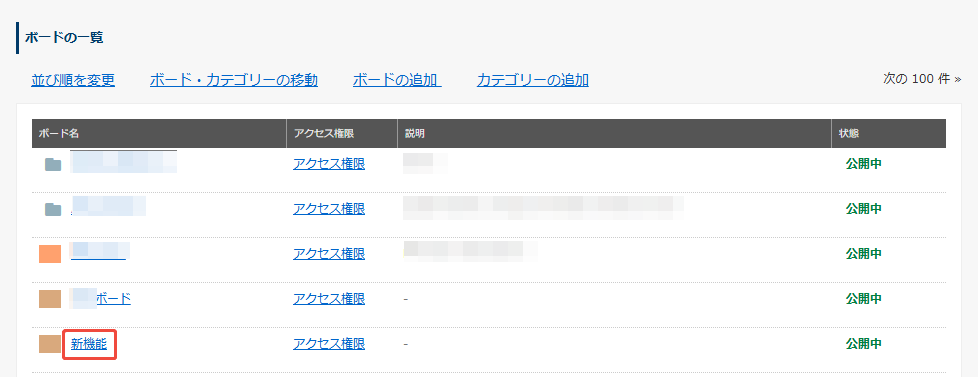This screenshot has width=978, height=377.
Task: Open the 並び順を変更 link
Action: [x=73, y=80]
